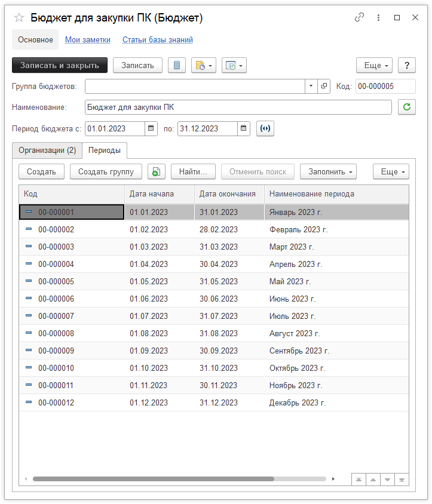Click the Создать группу button

tap(106, 172)
